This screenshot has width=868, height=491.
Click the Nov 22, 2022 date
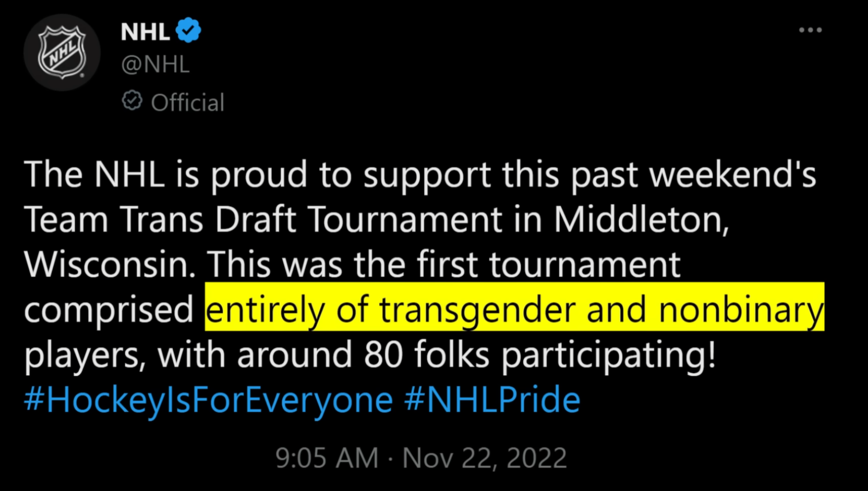click(x=484, y=458)
